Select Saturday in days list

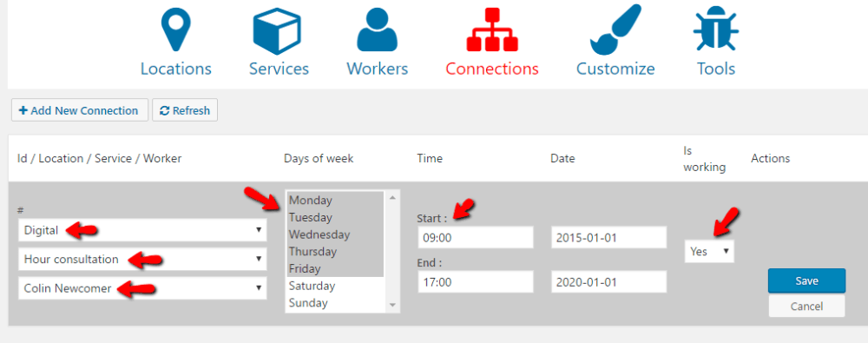(x=335, y=286)
